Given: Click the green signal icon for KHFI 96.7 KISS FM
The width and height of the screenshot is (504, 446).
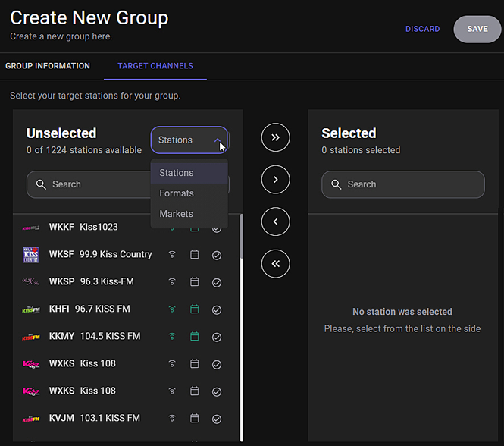Looking at the screenshot, I should pos(172,309).
